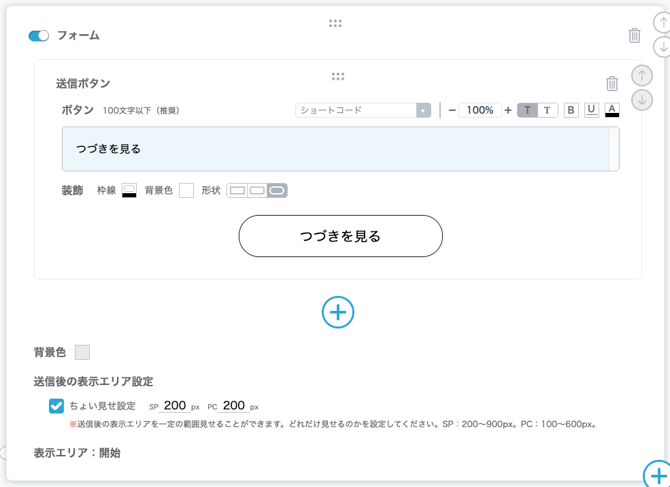Click the 100文字以下（推奨） hint text
The height and width of the screenshot is (487, 670).
(x=141, y=111)
